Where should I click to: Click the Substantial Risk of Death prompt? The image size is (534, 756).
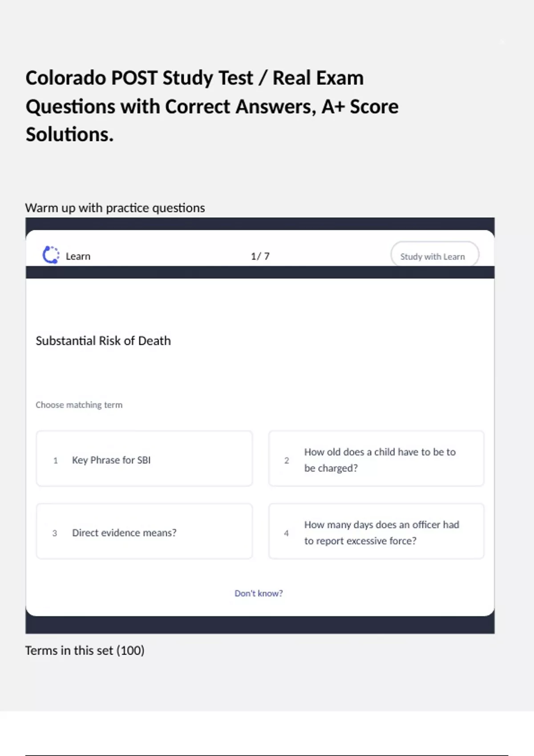[103, 341]
